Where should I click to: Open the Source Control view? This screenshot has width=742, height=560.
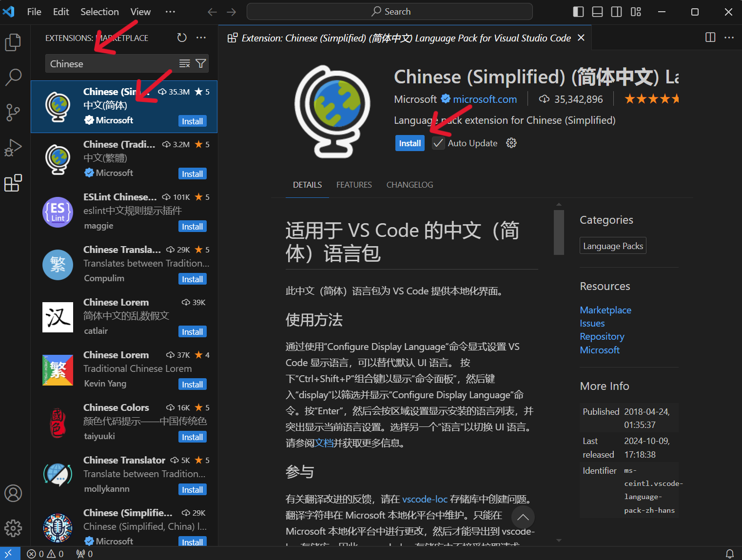13,112
